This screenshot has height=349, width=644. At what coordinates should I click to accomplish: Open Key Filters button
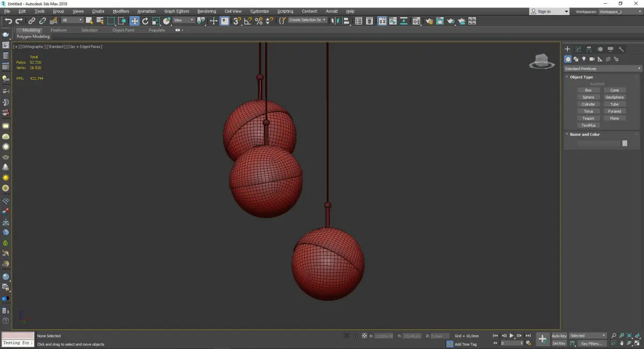tap(591, 343)
